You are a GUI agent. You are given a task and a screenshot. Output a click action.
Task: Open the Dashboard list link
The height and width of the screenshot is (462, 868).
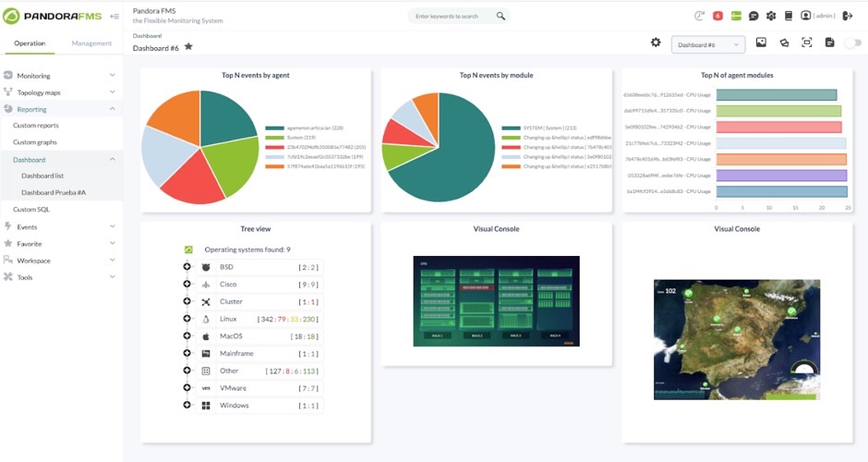tap(42, 176)
